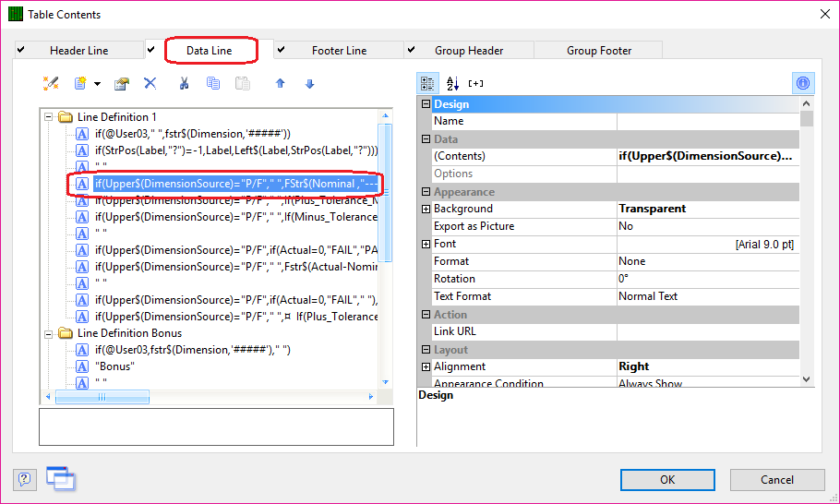Sort properties alphabetically with A-Z icon
This screenshot has height=504, width=840.
pyautogui.click(x=452, y=83)
